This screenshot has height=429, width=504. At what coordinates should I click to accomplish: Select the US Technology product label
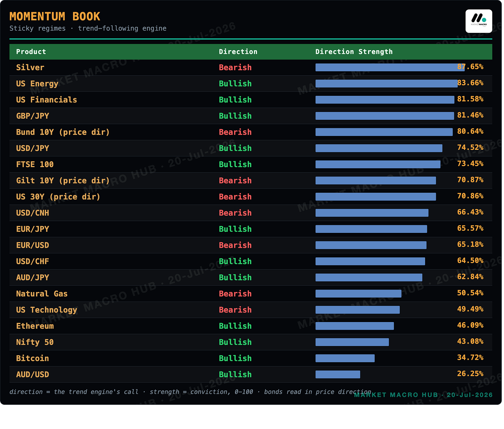click(x=47, y=310)
